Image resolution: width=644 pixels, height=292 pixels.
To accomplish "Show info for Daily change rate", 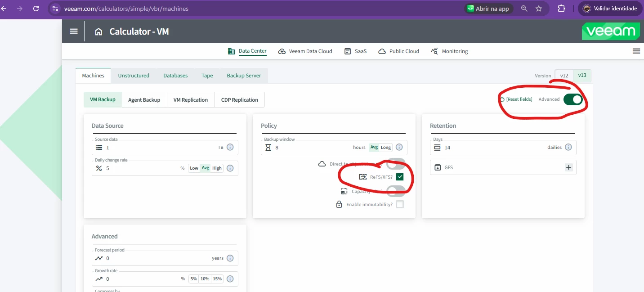I will pos(230,168).
